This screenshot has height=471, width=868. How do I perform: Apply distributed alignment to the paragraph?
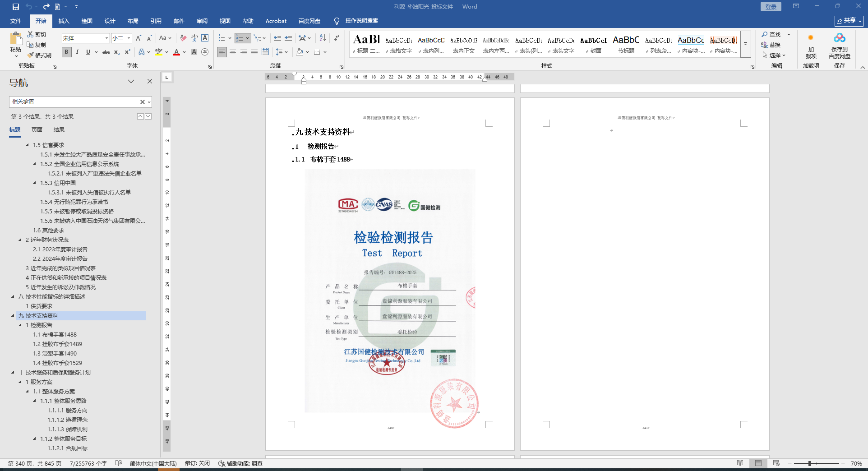[265, 52]
